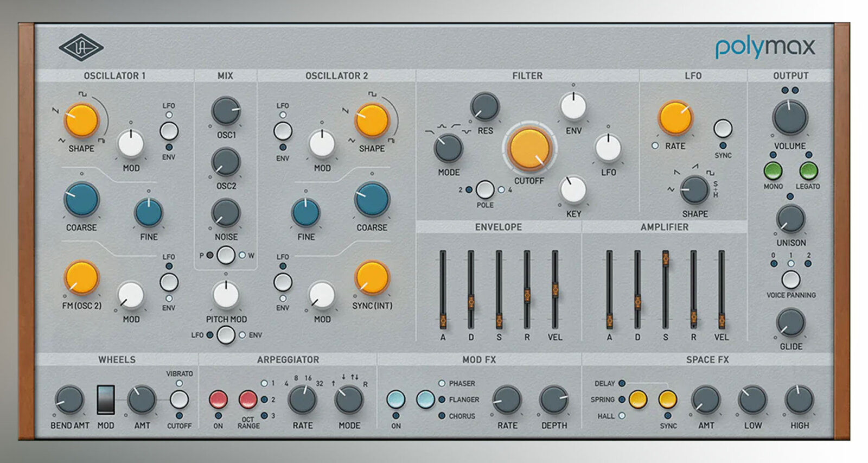Click the SPACE FX HIGH knob

[799, 400]
